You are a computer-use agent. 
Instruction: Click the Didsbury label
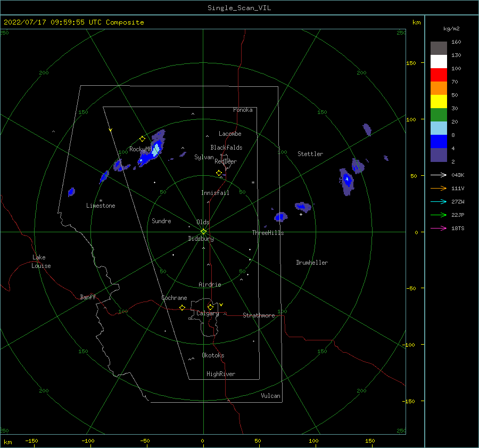(x=201, y=239)
